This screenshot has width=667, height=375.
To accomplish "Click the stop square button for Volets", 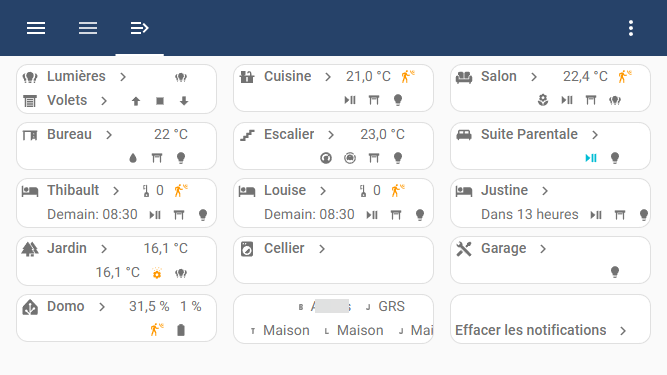I will pyautogui.click(x=160, y=101).
